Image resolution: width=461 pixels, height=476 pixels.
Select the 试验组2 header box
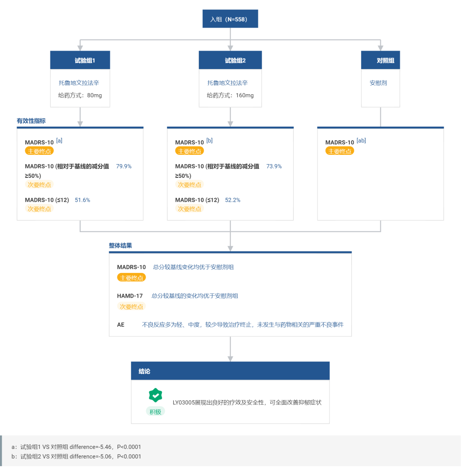point(230,60)
